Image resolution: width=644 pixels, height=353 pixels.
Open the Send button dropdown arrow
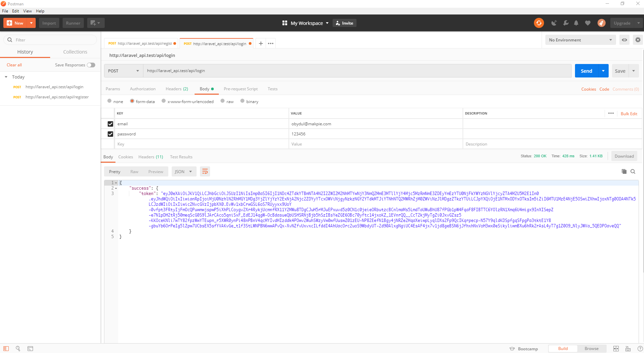click(603, 71)
